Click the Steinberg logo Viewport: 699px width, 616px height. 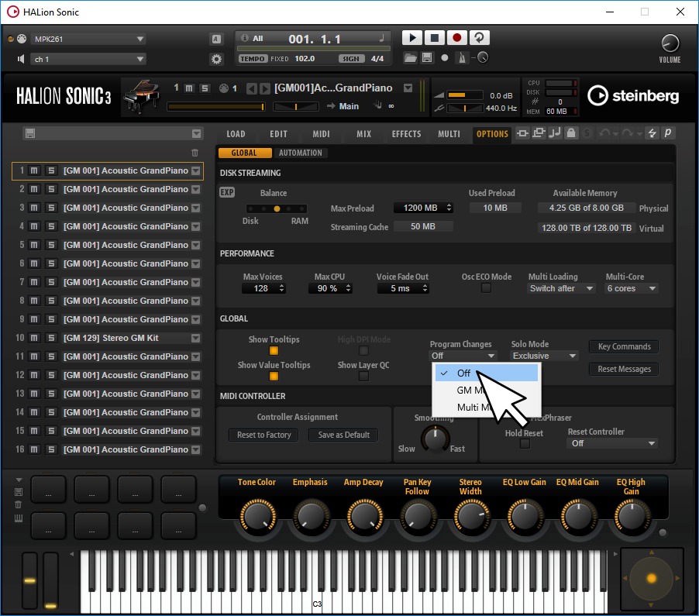633,95
